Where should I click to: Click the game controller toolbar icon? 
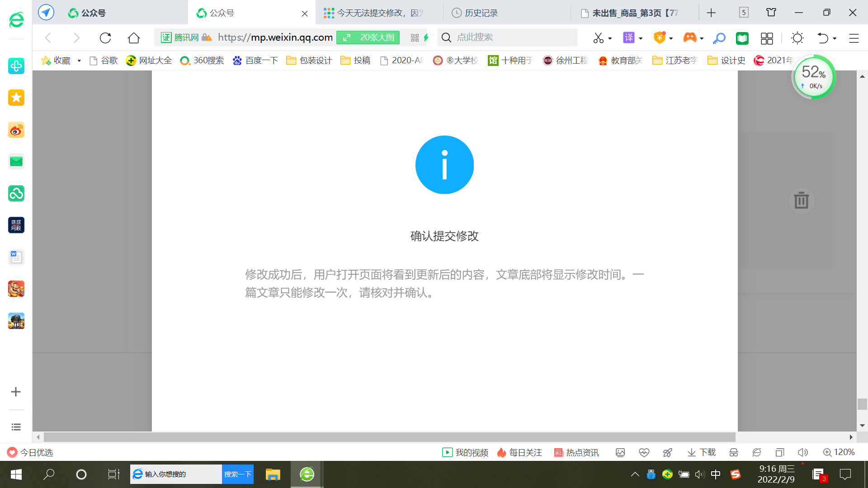coord(690,38)
